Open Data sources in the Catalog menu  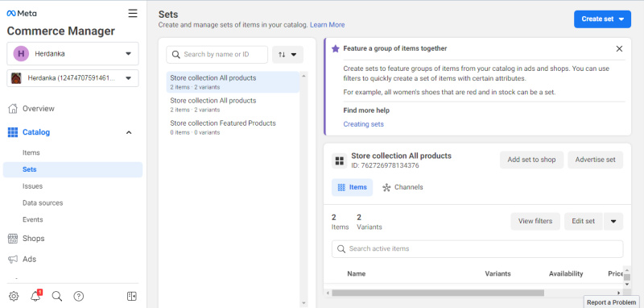pos(43,203)
